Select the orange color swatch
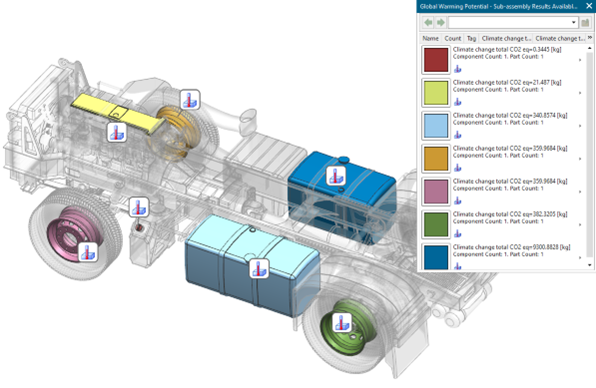Screen dimensions: 596x388 (x=436, y=159)
